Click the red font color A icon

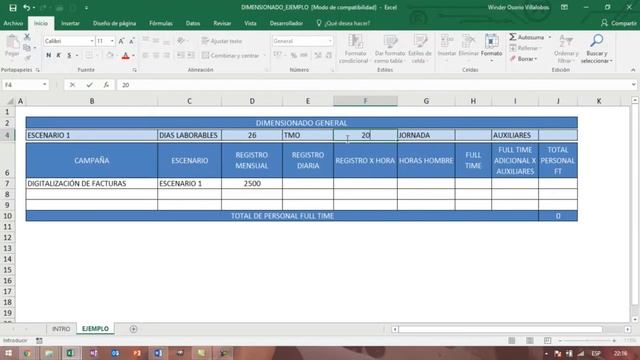[125, 56]
